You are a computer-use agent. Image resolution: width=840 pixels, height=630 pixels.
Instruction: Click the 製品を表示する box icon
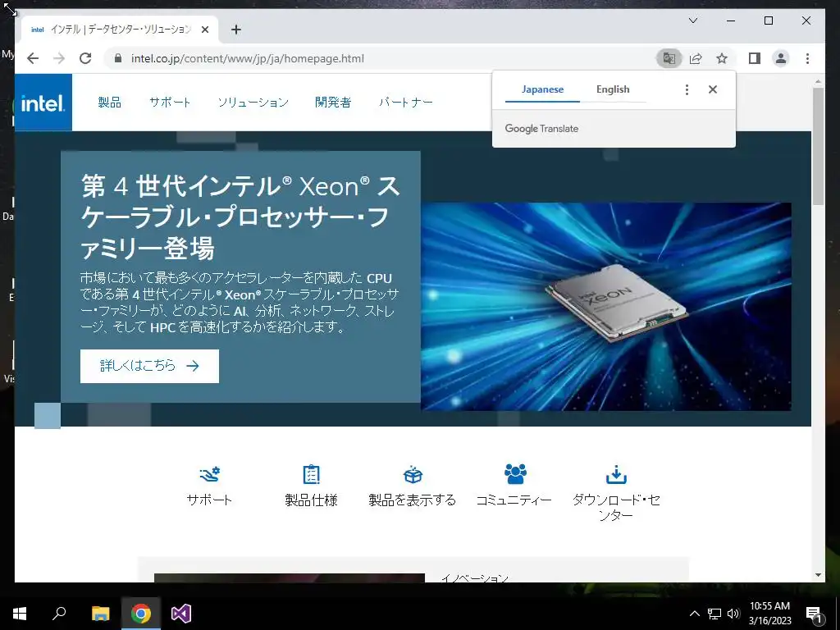pos(413,474)
